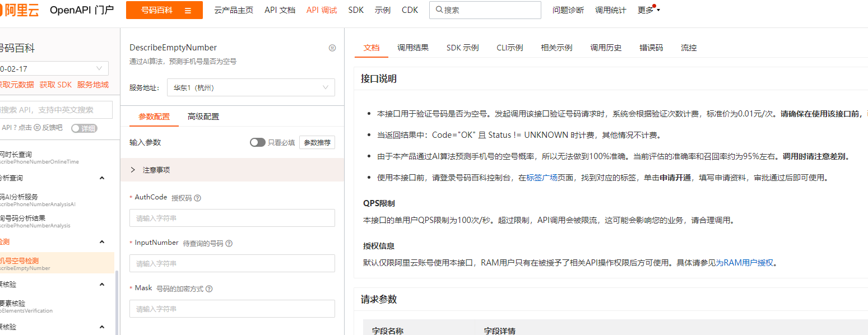
Task: Open the 相关示例 tab
Action: click(557, 48)
